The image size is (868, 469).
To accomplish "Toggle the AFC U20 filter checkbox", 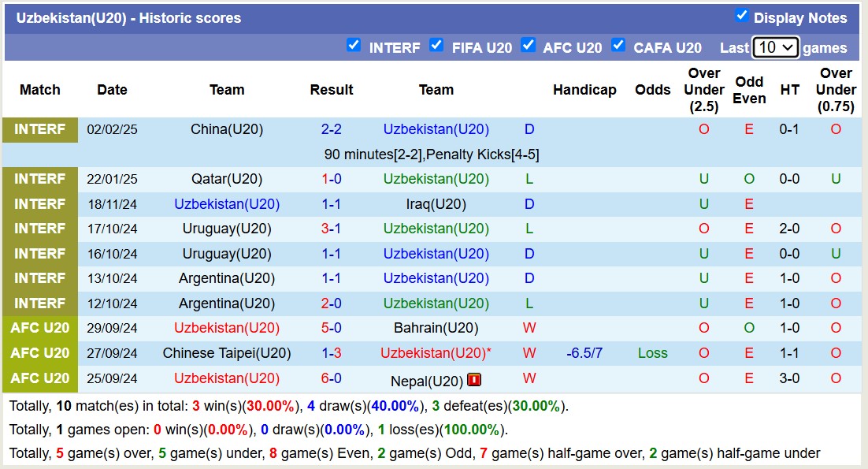I will pos(528,45).
